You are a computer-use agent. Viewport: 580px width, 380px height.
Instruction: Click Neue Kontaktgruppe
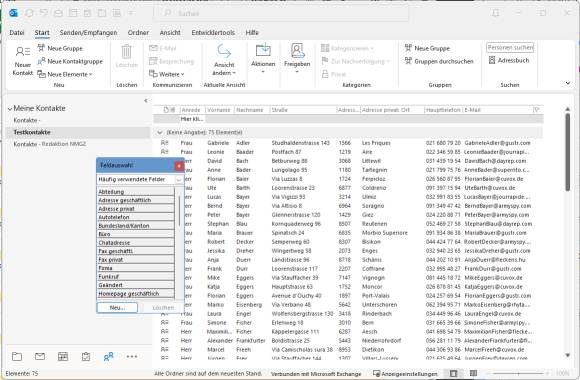(x=70, y=61)
